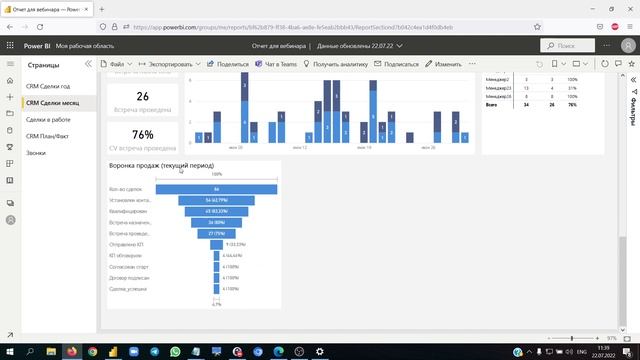Bookmark this page with the browser star
The image size is (640, 360).
537,27
